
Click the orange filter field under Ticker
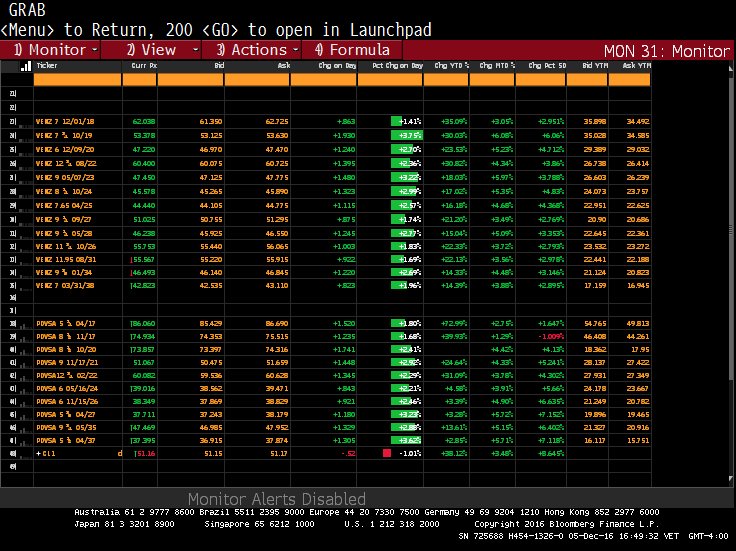(x=77, y=79)
